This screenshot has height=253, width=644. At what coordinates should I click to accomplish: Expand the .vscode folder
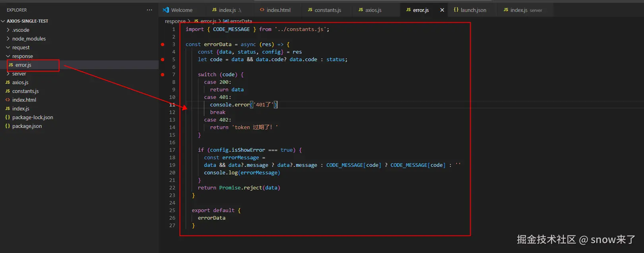pyautogui.click(x=21, y=30)
